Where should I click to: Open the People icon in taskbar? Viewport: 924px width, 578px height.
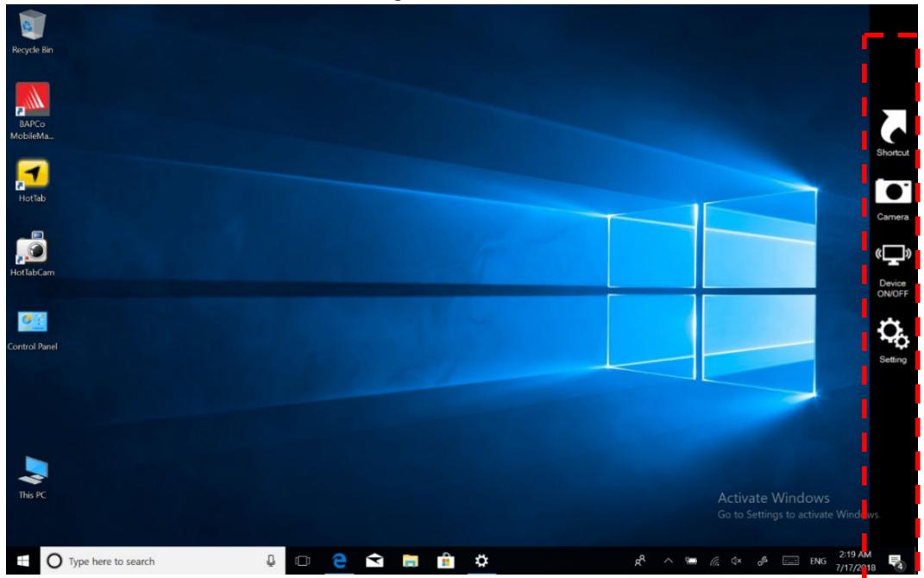(640, 561)
